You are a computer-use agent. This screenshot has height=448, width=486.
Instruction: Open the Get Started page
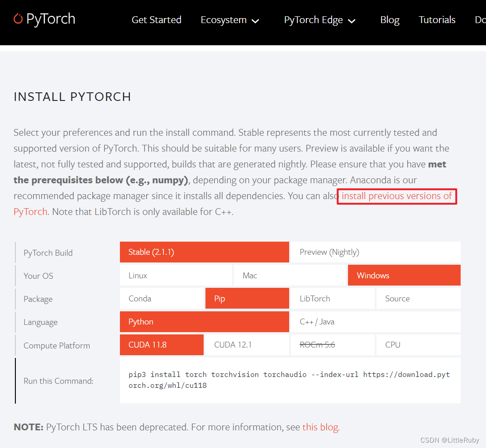(156, 20)
